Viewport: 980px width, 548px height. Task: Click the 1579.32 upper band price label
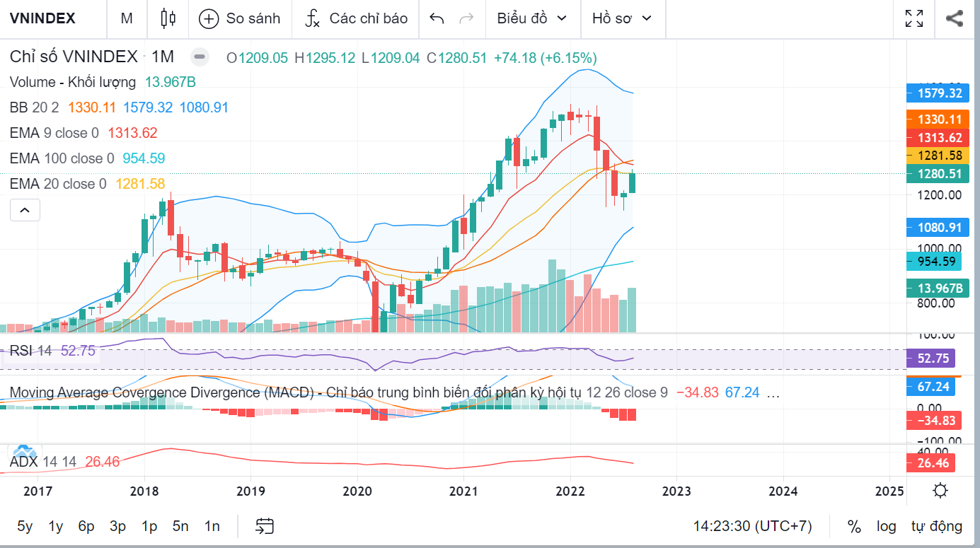tap(940, 93)
